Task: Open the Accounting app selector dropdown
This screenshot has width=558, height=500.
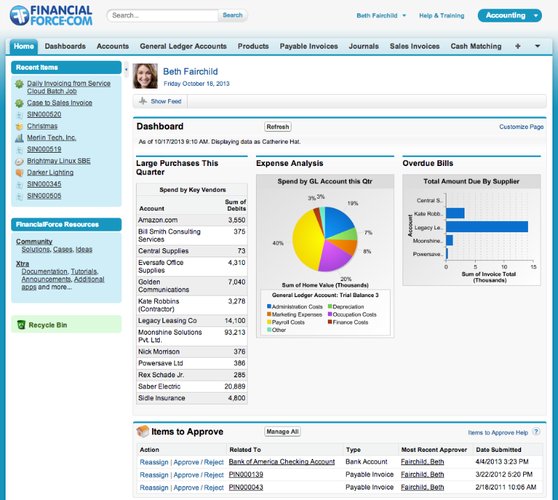Action: 536,16
